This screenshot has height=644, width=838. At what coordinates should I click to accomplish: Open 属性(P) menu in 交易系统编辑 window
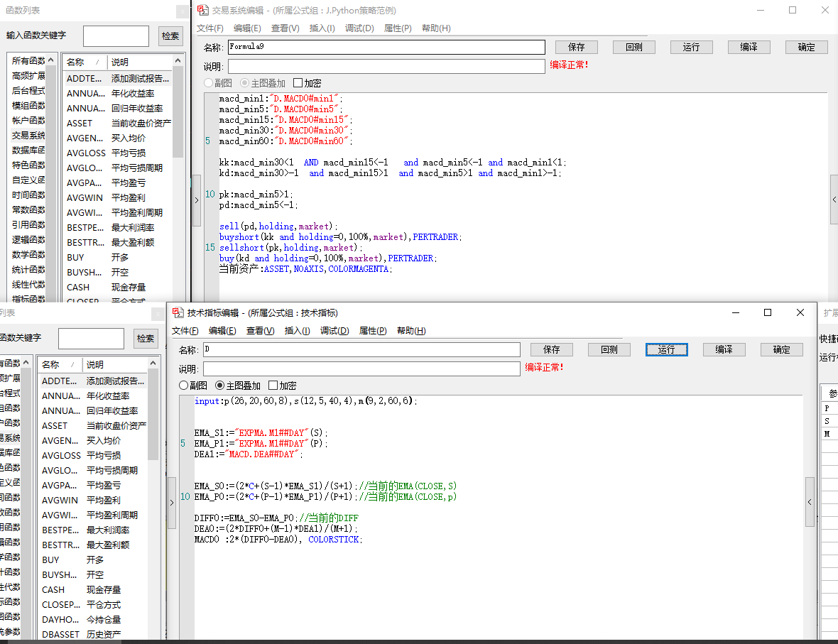(x=398, y=28)
